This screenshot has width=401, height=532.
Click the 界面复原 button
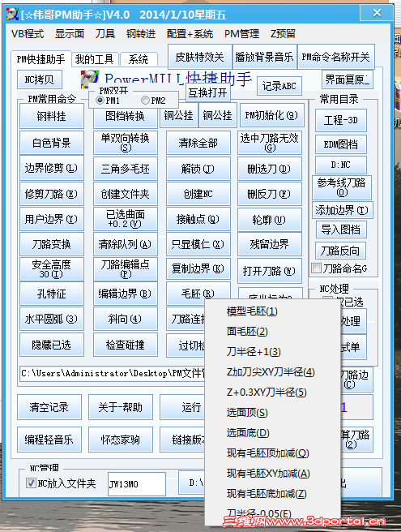[x=347, y=79]
